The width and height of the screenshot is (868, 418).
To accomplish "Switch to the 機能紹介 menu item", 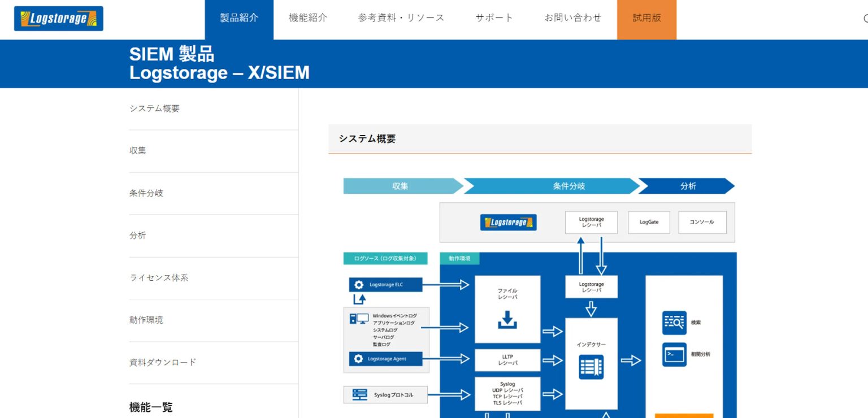I will [x=308, y=18].
